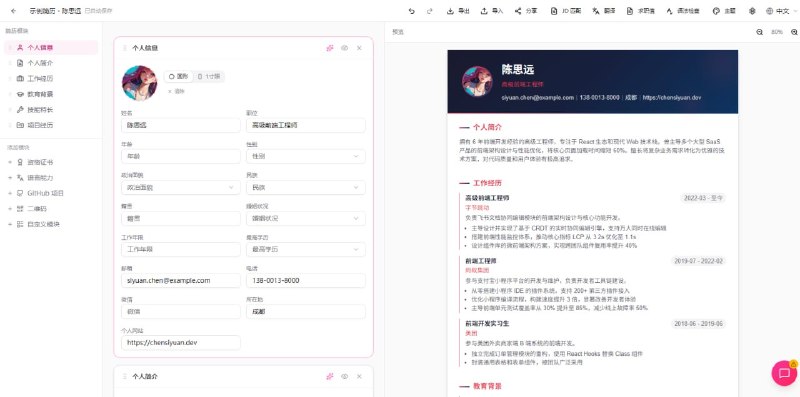800x397 pixels.
Task: Remove the avatar photo
Action: [176, 91]
